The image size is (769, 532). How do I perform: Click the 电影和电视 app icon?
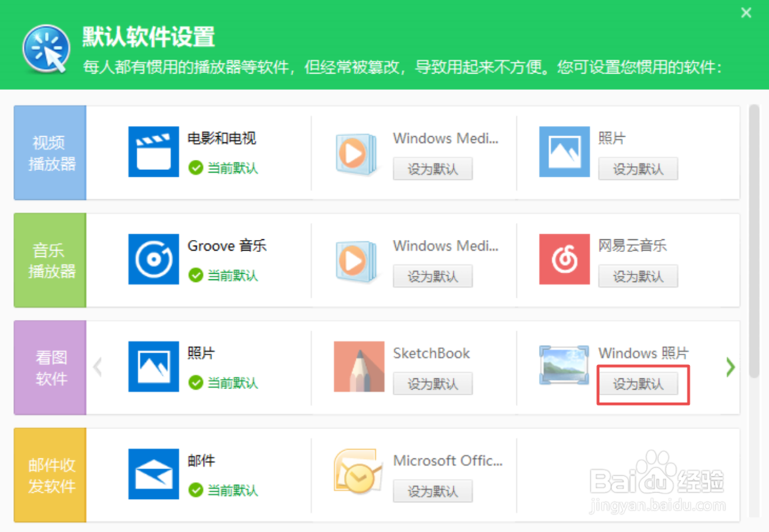pyautogui.click(x=154, y=151)
